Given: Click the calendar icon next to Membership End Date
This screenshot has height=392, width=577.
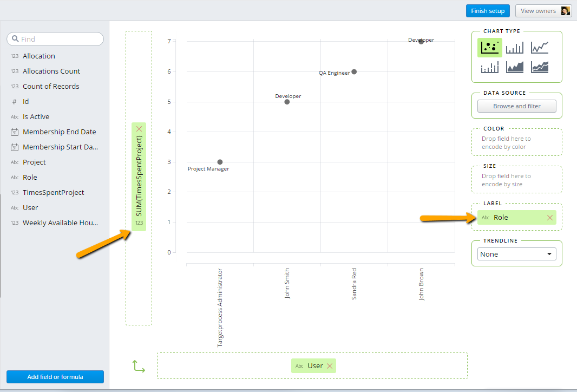Looking at the screenshot, I should point(15,132).
